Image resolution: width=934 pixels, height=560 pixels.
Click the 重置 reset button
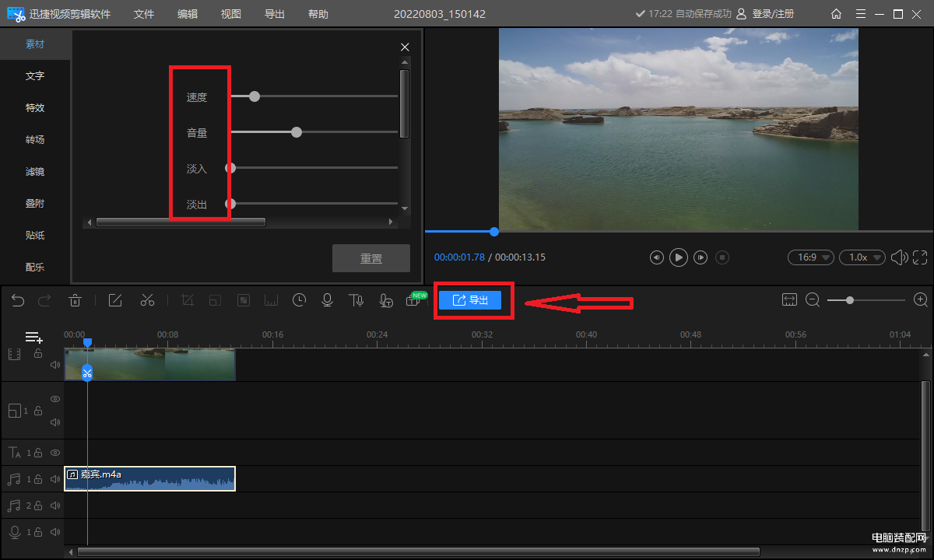[371, 258]
